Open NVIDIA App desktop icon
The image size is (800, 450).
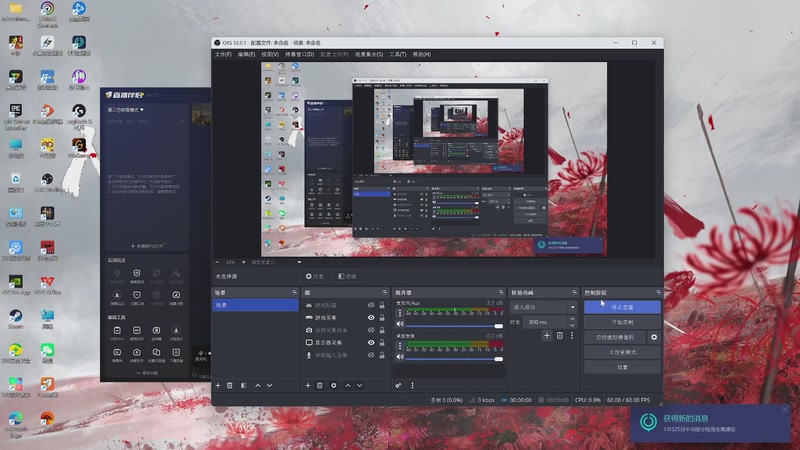16,286
